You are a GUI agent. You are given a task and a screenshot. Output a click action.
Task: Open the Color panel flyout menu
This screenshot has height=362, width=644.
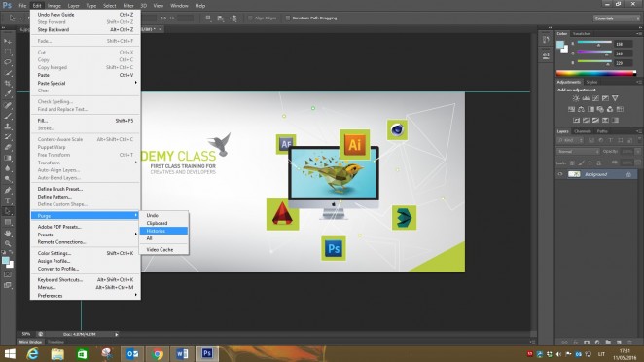pyautogui.click(x=639, y=34)
